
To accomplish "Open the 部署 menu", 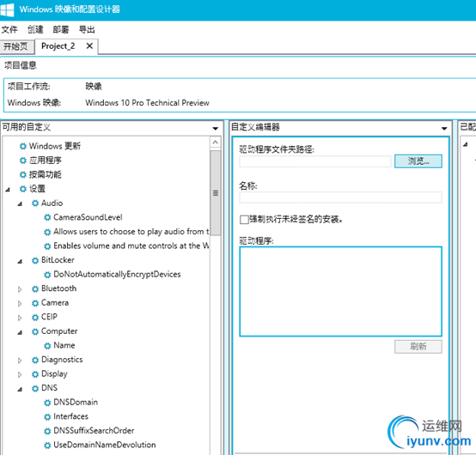I will 61,29.
